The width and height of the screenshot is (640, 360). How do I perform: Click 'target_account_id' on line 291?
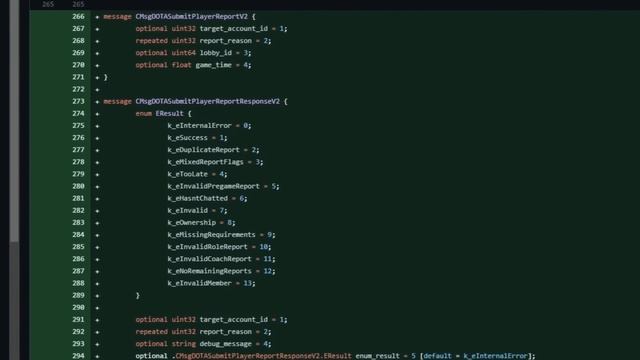coord(233,320)
